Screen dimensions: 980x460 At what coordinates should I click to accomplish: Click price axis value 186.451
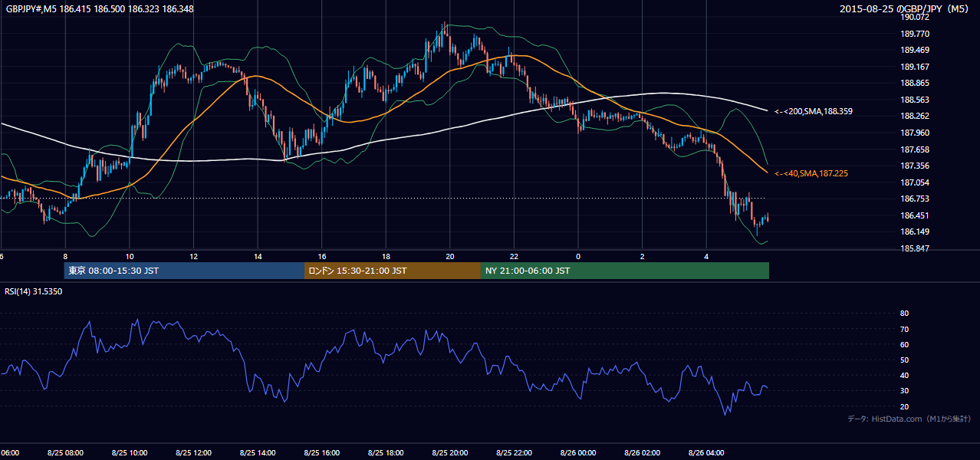point(914,215)
